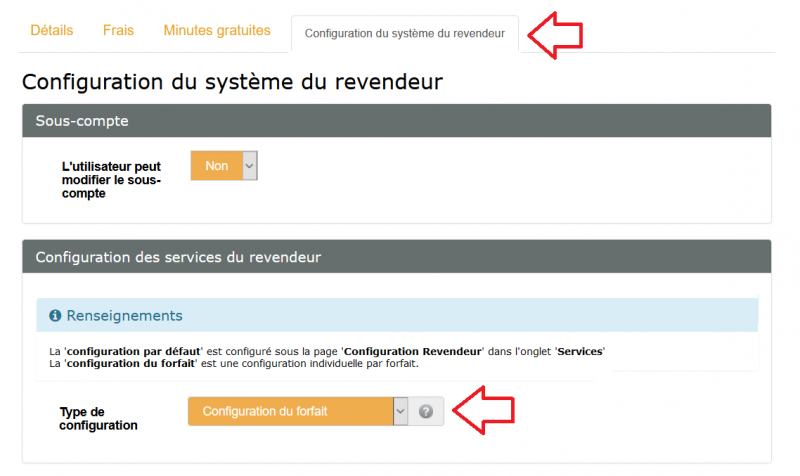Click the Renseignements heading
This screenshot has width=800, height=476.
124,316
